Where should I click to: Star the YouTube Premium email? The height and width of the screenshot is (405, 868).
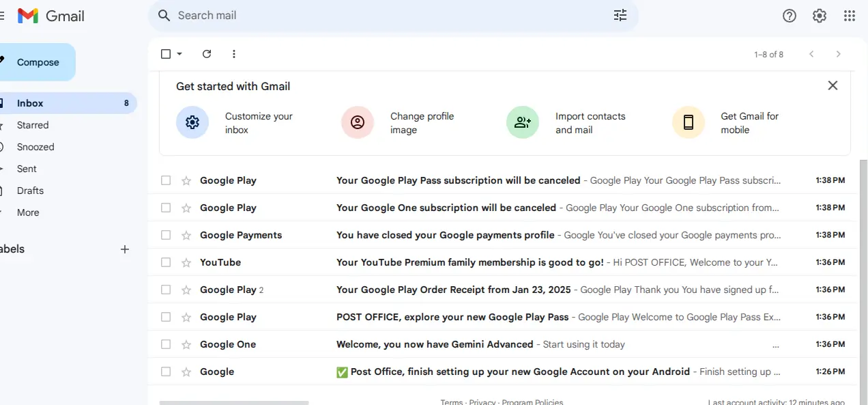[x=186, y=262]
